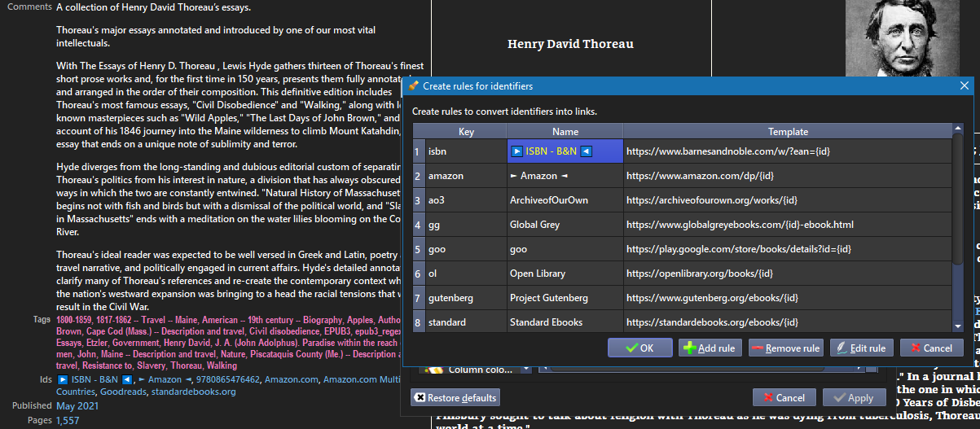The height and width of the screenshot is (429, 980).
Task: Apply preferences changes
Action: coord(854,398)
